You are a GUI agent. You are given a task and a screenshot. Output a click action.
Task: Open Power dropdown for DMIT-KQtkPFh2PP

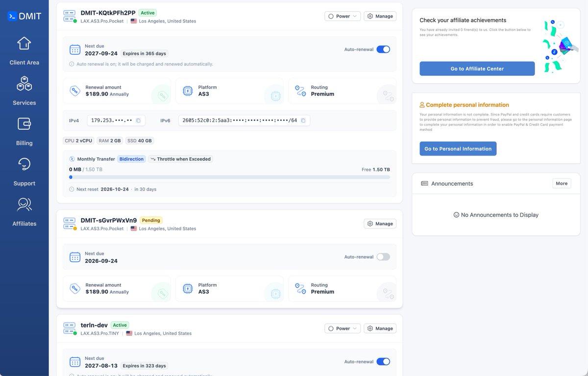(343, 16)
